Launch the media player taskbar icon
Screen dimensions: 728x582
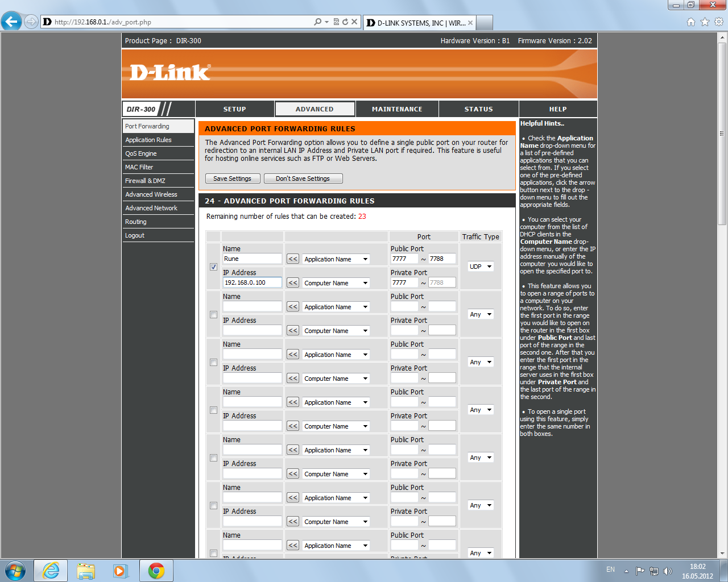coord(121,571)
